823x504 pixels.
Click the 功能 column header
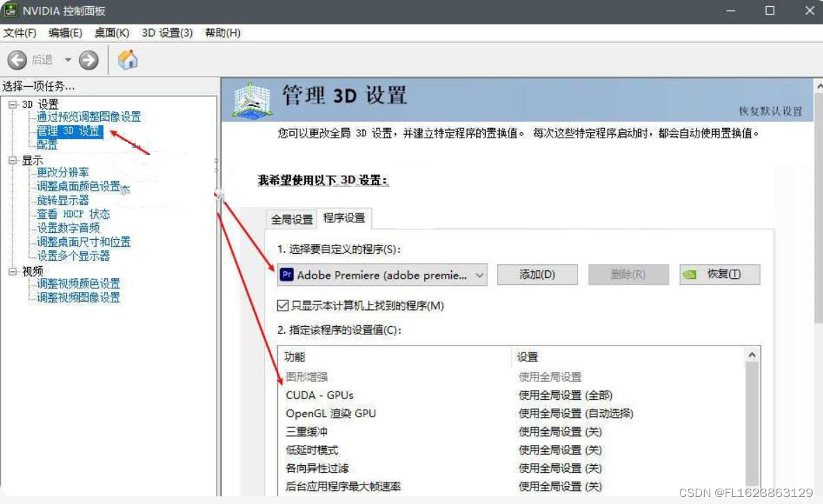click(295, 357)
